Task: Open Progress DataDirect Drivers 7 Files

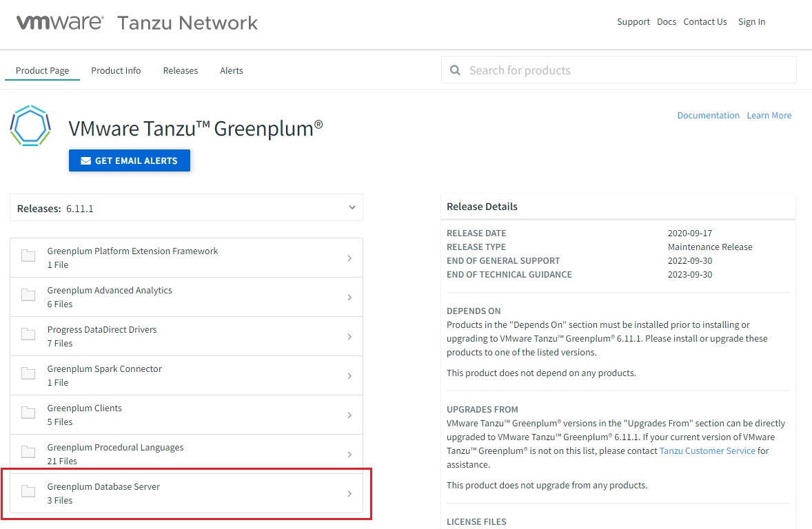Action: (x=186, y=336)
